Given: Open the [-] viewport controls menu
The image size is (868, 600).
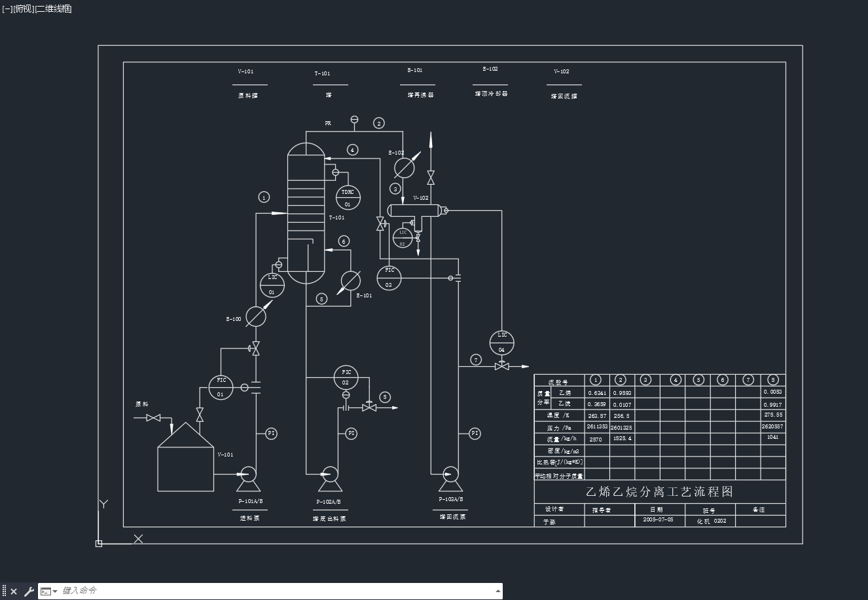Looking at the screenshot, I should [x=7, y=9].
